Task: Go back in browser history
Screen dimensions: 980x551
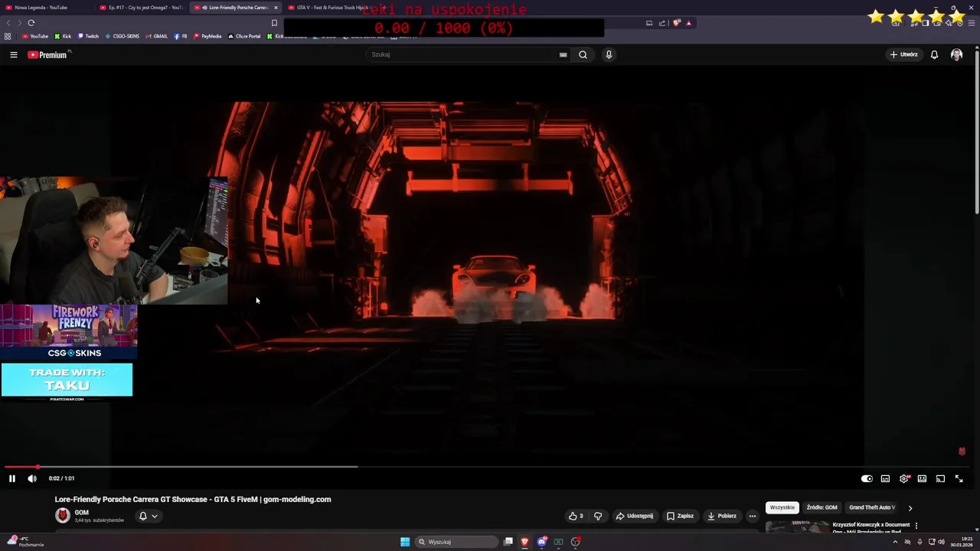Action: (x=8, y=23)
